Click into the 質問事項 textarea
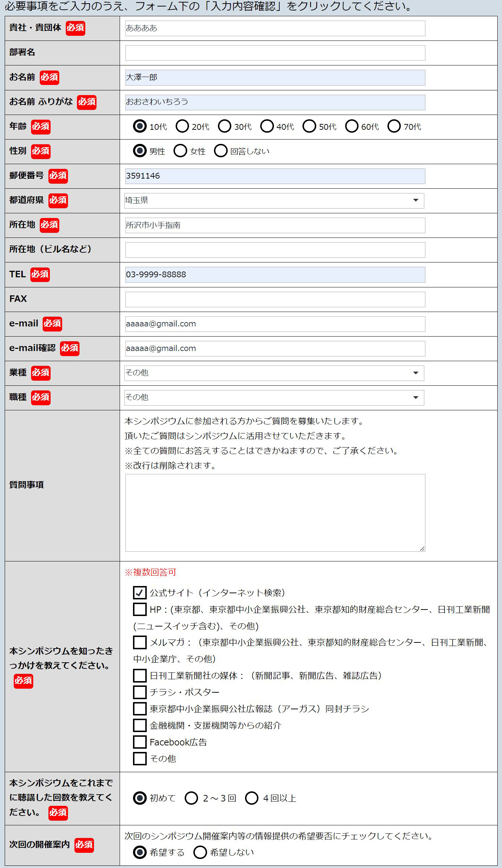The height and width of the screenshot is (868, 502). click(x=275, y=513)
